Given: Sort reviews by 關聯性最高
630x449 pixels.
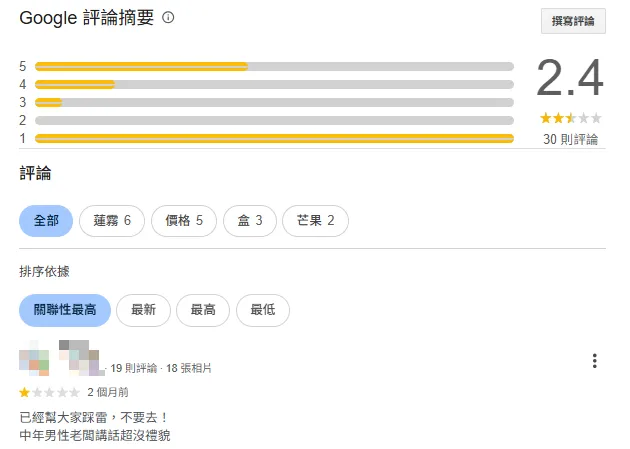Looking at the screenshot, I should [x=65, y=310].
